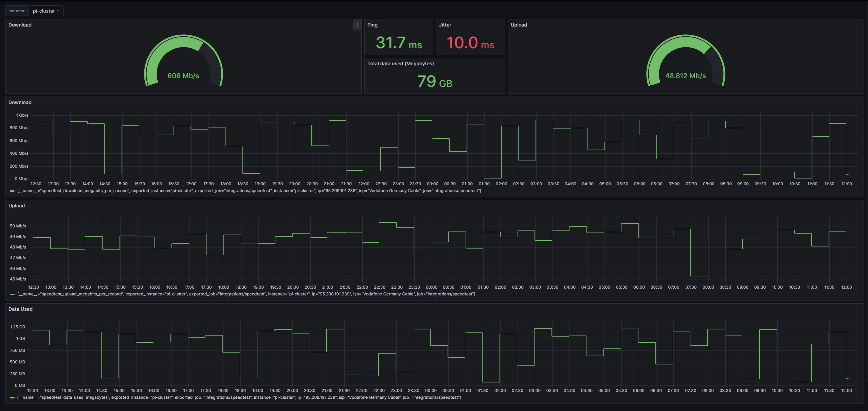Open the Download gauge panel three-dot menu

click(x=357, y=25)
